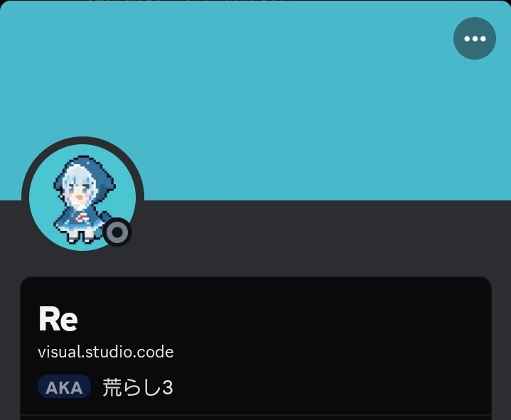This screenshot has height=420, width=511.
Task: Copy username text visual.studio.code
Action: pyautogui.click(x=106, y=352)
